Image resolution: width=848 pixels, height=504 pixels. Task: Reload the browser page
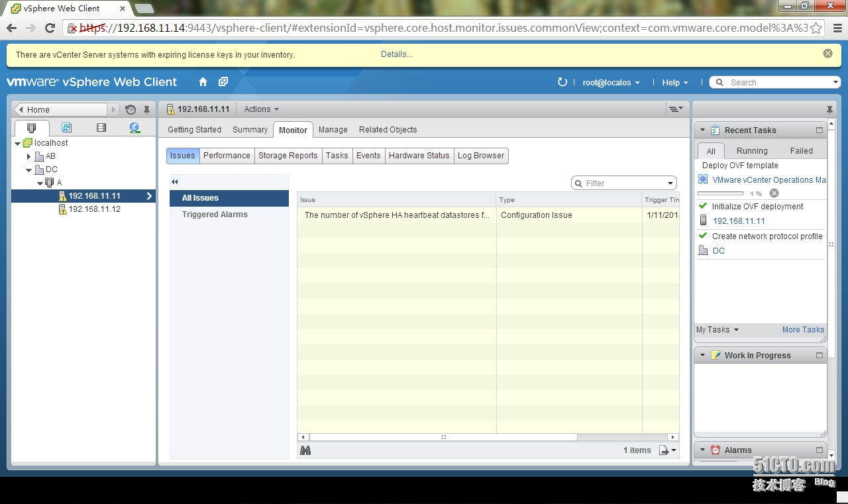coord(50,28)
